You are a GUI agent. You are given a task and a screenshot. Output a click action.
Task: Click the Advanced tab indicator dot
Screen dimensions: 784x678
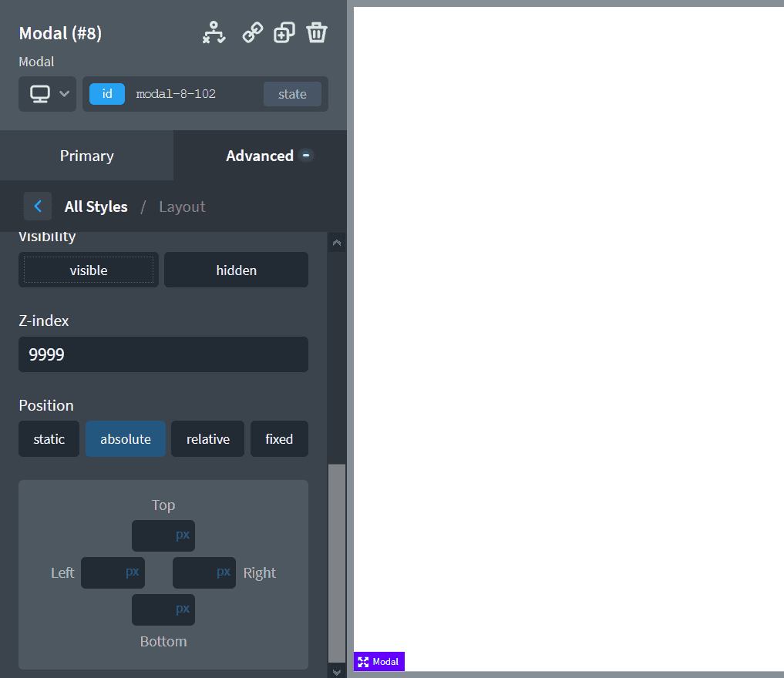306,155
